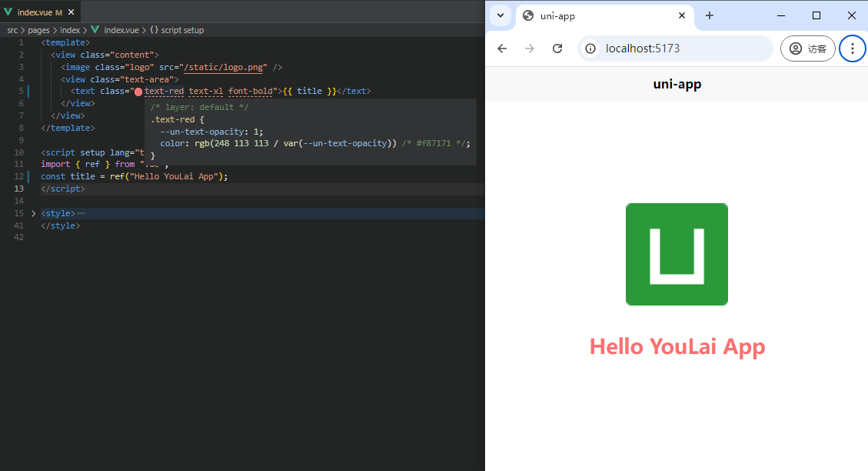The image size is (868, 471).
Task: Click the browser back arrow
Action: [502, 48]
